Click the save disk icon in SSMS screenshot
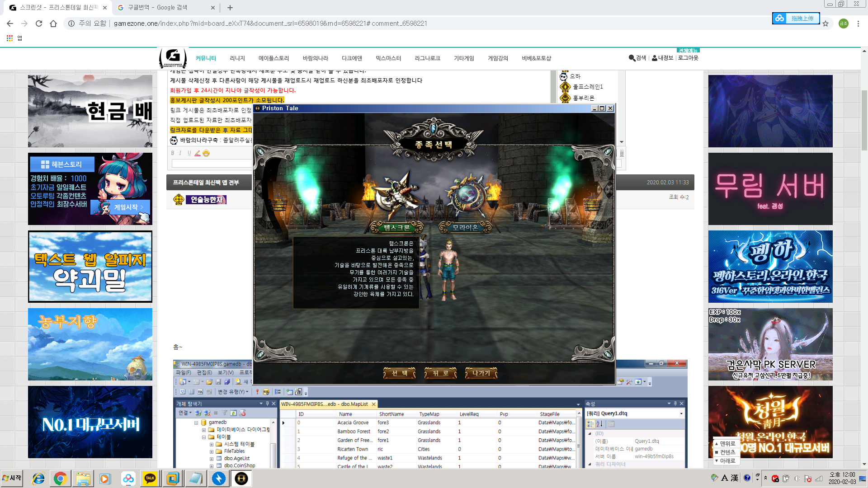This screenshot has height=488, width=868. click(218, 382)
